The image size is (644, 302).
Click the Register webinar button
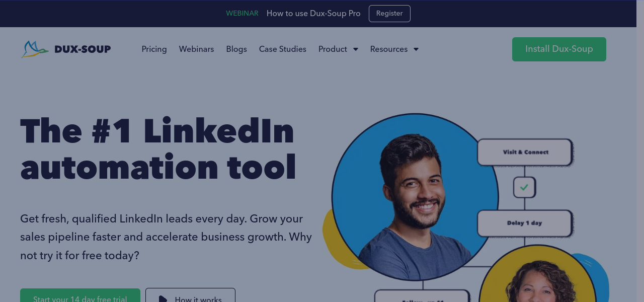click(389, 14)
